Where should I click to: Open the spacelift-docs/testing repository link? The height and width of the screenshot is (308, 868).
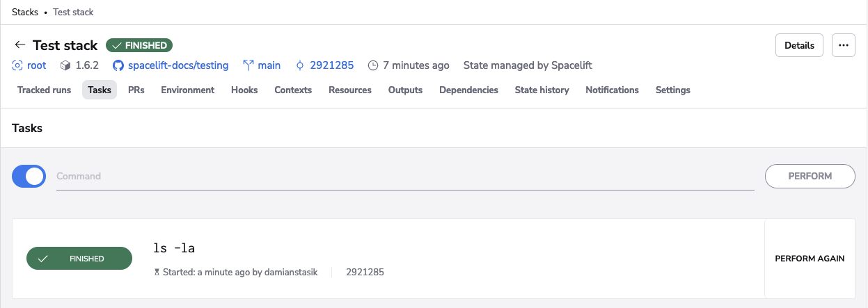coord(178,65)
